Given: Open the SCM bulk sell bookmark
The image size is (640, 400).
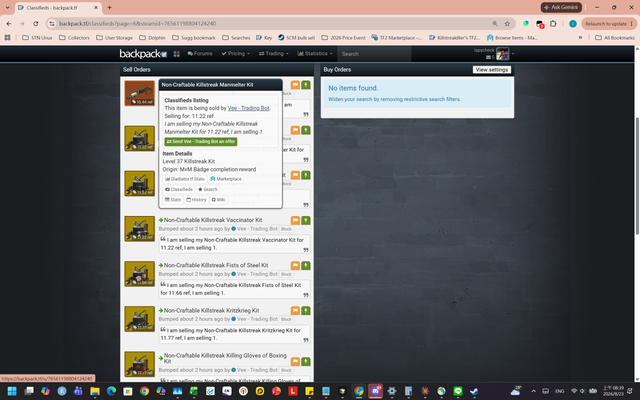Looking at the screenshot, I should click(x=296, y=38).
